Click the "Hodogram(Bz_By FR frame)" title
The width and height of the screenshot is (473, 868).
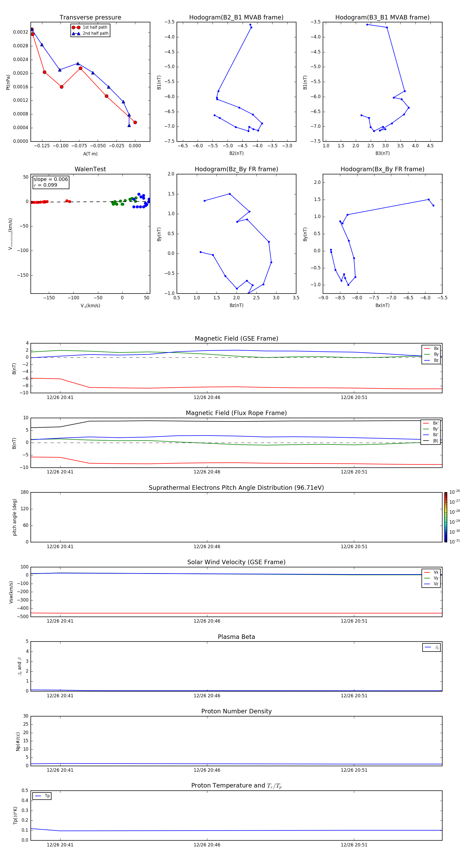coord(236,169)
